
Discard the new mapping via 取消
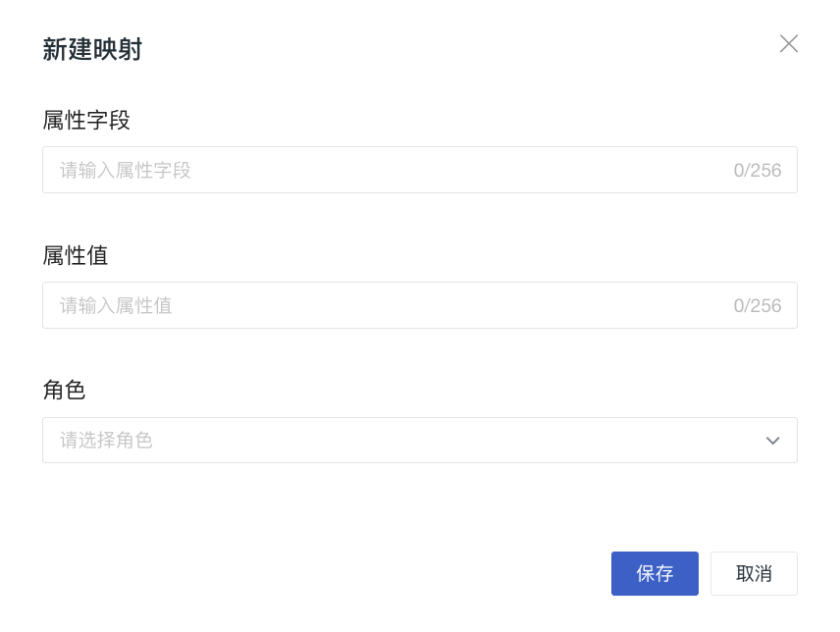coord(754,573)
